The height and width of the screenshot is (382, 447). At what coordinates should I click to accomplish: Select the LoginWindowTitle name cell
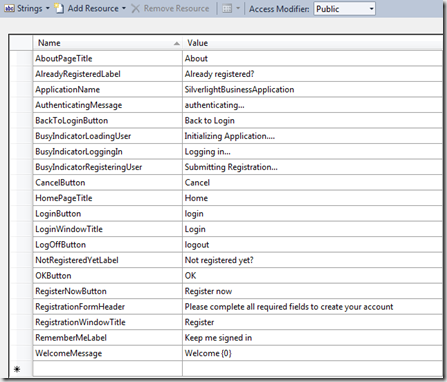pos(108,229)
